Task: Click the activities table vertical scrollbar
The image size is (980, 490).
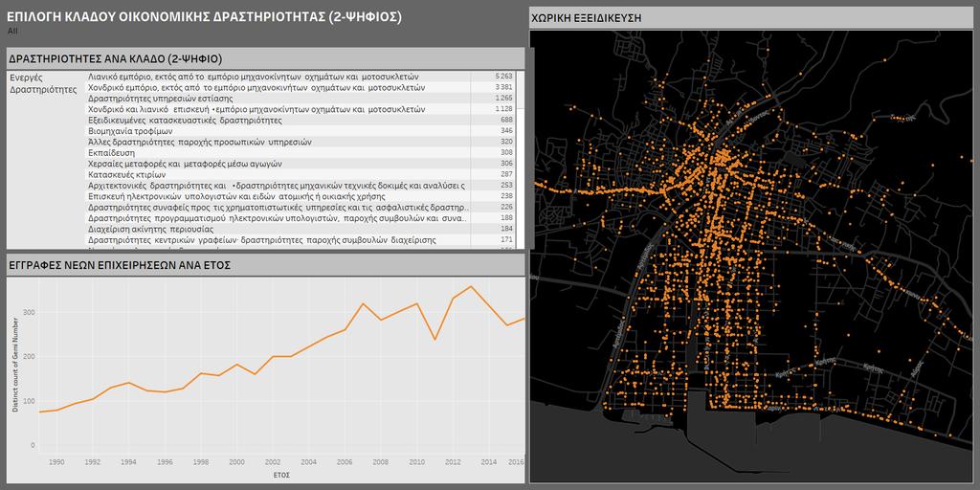Action: (520, 160)
